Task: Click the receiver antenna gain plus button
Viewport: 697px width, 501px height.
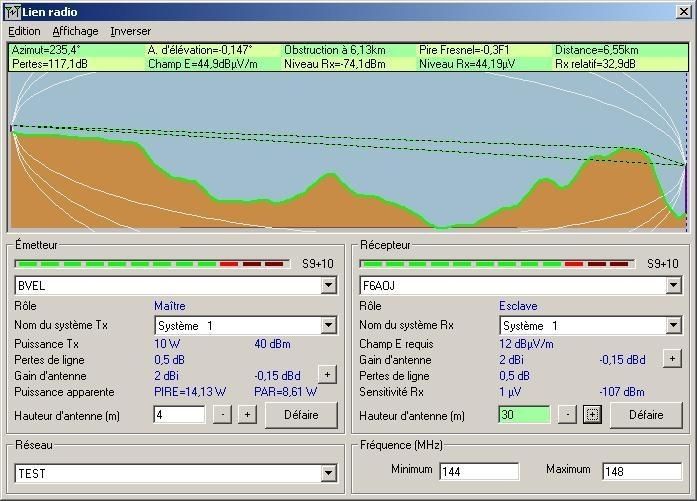Action: click(x=672, y=359)
